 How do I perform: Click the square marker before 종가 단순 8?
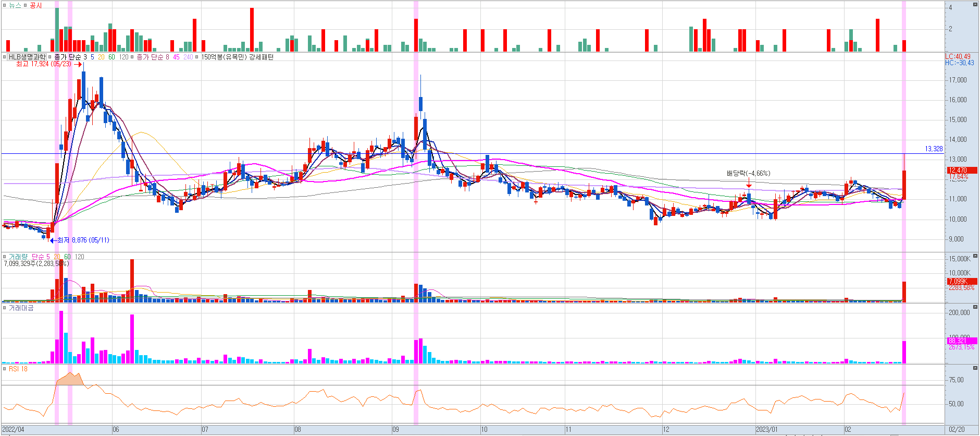pyautogui.click(x=132, y=57)
